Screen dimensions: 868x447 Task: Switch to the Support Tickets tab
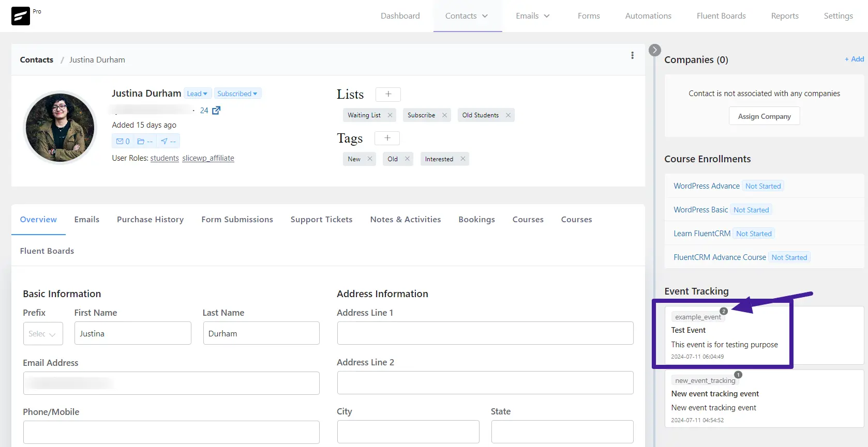point(322,220)
